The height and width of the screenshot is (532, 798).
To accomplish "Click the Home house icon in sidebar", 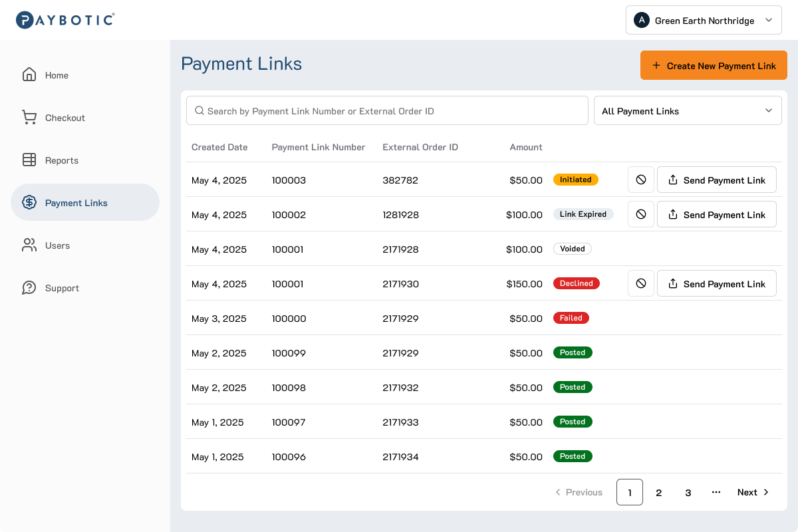I will click(x=29, y=74).
